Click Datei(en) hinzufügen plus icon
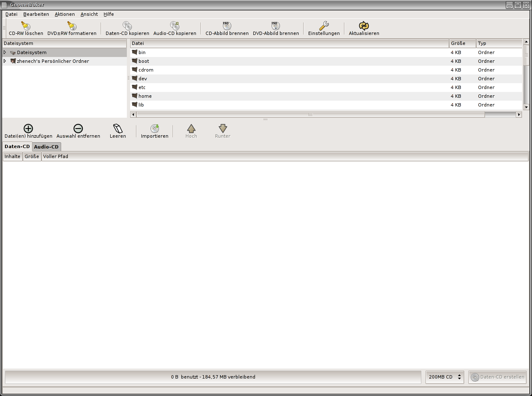Image resolution: width=532 pixels, height=396 pixels. pyautogui.click(x=28, y=129)
